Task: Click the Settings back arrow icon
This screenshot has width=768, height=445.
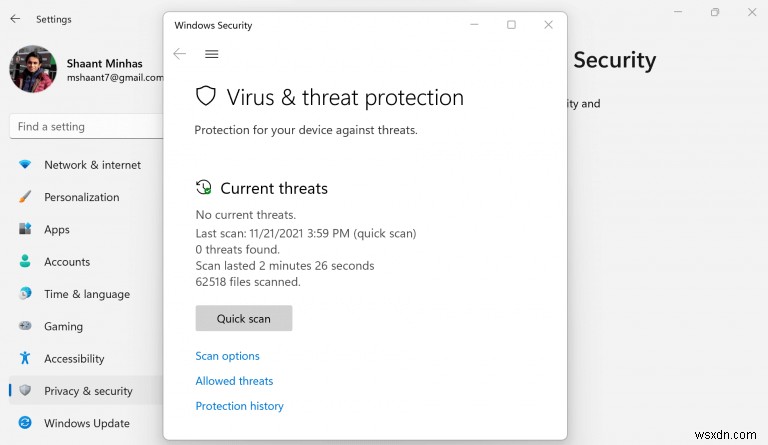Action: click(x=15, y=19)
